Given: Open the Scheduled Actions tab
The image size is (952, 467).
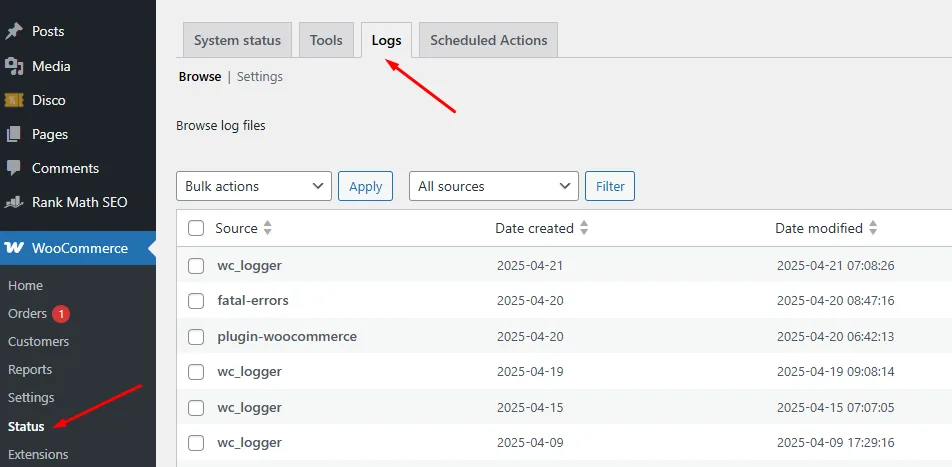Looking at the screenshot, I should pyautogui.click(x=489, y=41).
